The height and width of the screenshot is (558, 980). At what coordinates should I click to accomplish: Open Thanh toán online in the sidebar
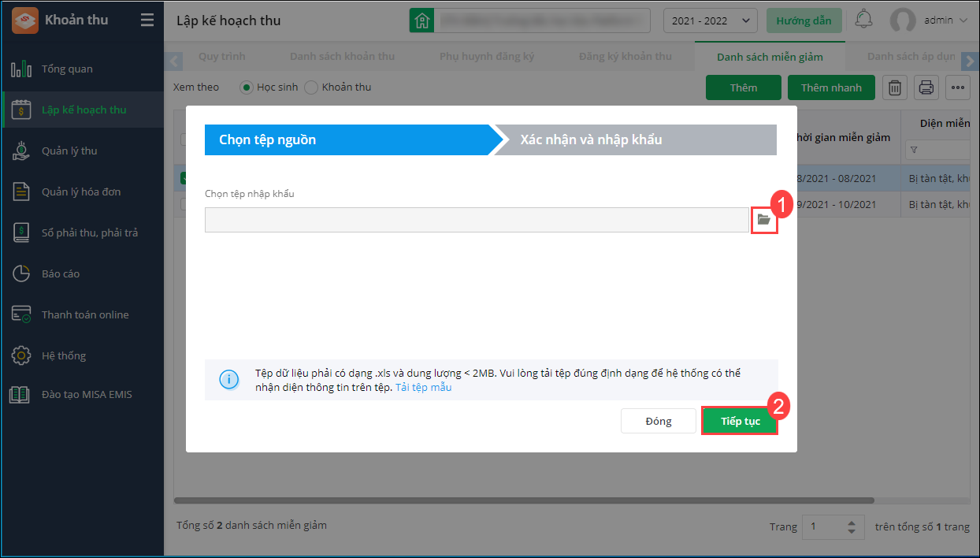pyautogui.click(x=82, y=315)
